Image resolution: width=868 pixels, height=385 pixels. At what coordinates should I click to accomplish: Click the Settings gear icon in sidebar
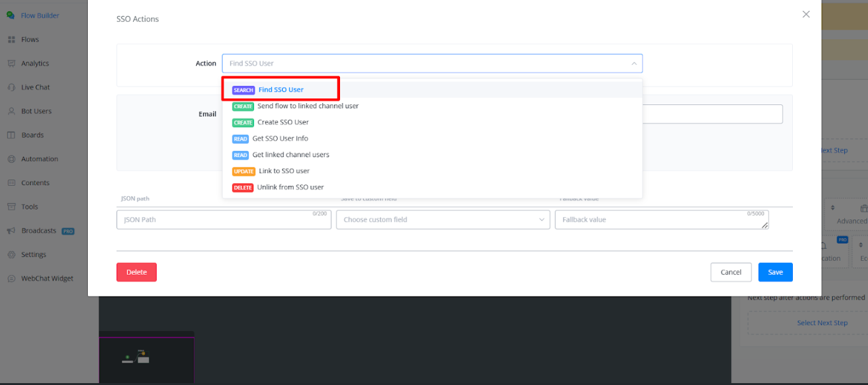coord(11,255)
